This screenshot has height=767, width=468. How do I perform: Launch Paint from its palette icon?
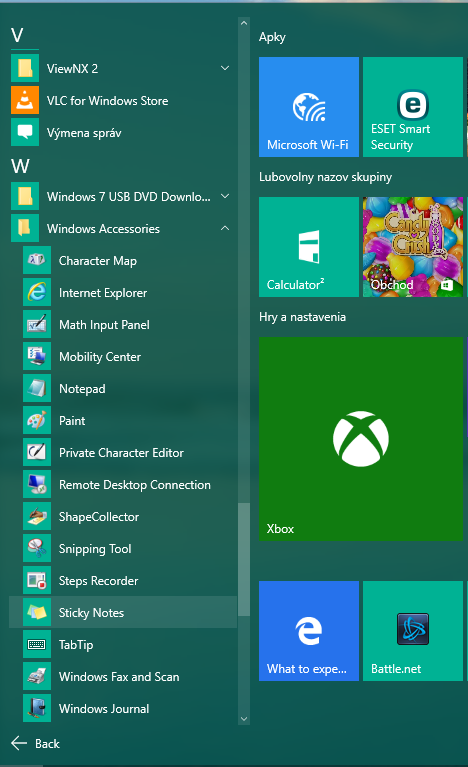click(37, 421)
